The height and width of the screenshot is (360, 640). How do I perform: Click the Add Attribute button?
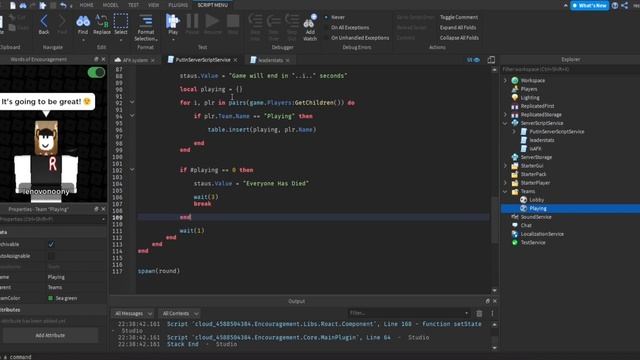(50, 336)
